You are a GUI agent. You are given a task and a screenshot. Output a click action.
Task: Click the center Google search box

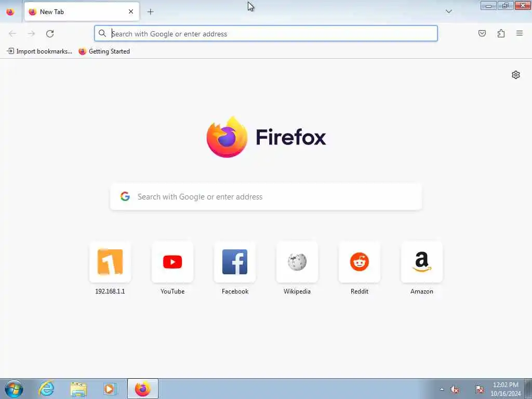coord(266,197)
